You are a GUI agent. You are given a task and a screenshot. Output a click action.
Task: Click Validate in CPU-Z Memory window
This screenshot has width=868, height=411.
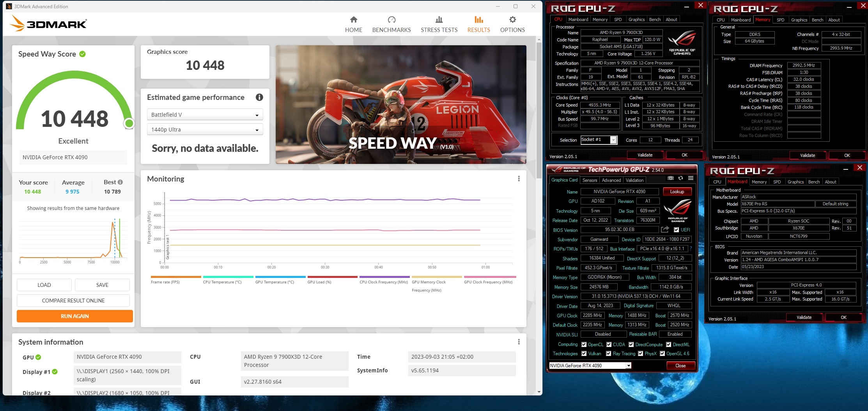pos(808,155)
